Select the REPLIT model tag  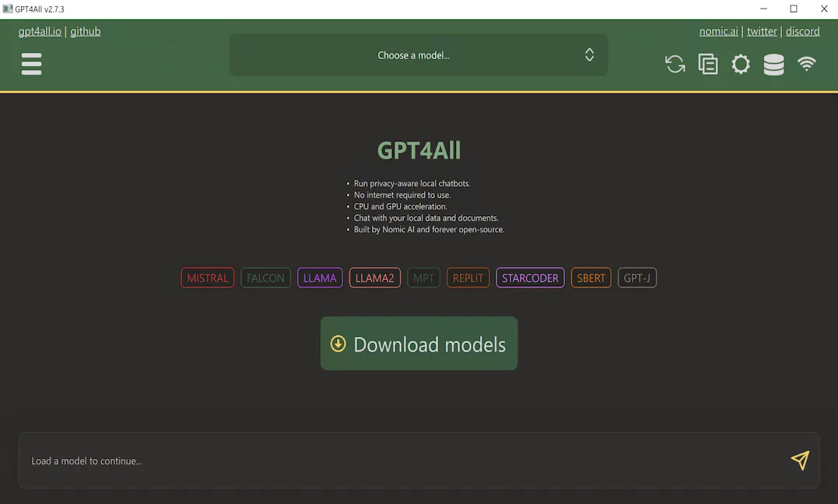(468, 278)
